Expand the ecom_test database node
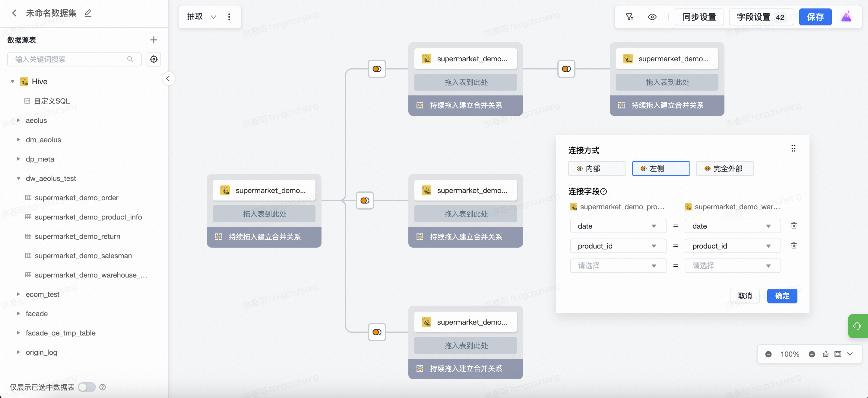The width and height of the screenshot is (868, 398). coord(18,294)
